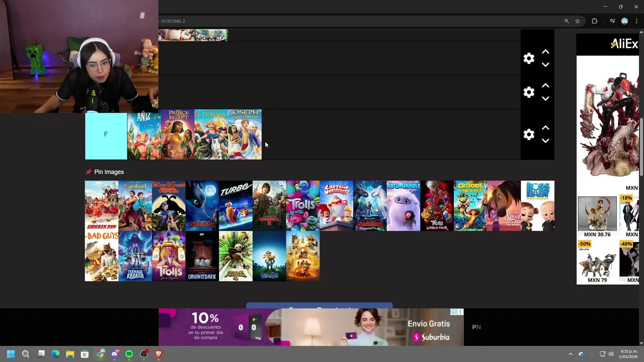Open Chrome extensions puzzle menu

click(595, 21)
